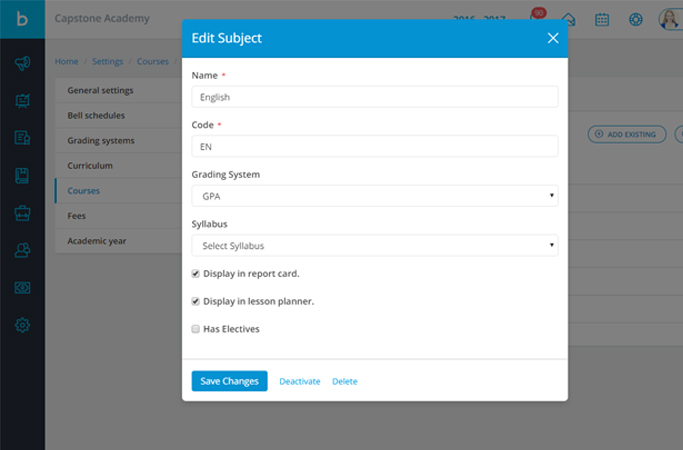The width and height of the screenshot is (683, 450).
Task: Click the Name input field with English
Action: point(375,97)
